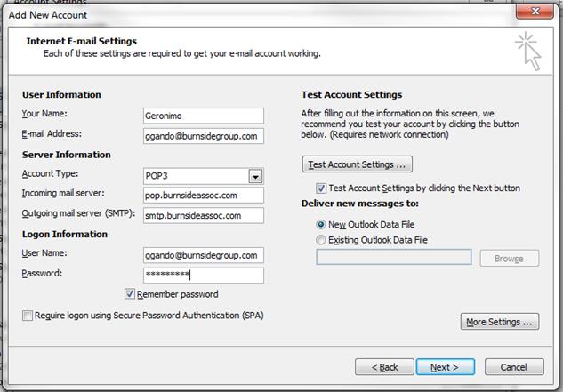Open More Settings

pos(500,322)
